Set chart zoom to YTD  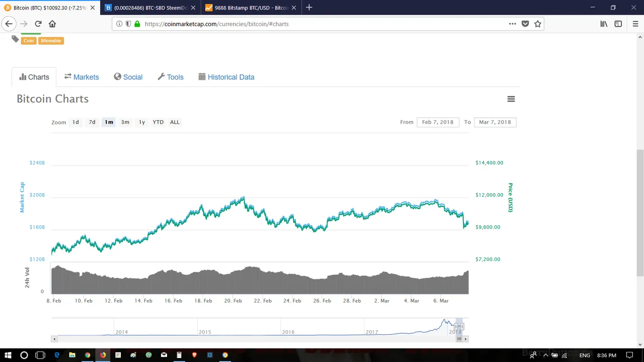coord(158,122)
